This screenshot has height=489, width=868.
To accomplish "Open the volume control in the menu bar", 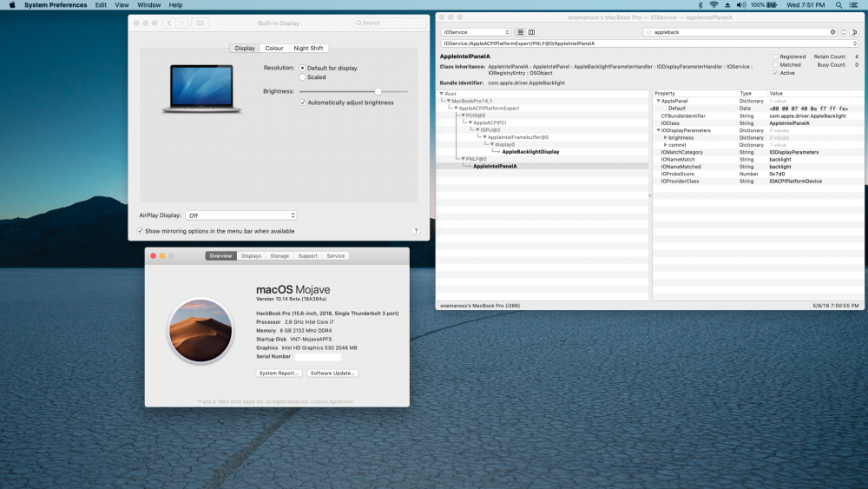I will [741, 5].
